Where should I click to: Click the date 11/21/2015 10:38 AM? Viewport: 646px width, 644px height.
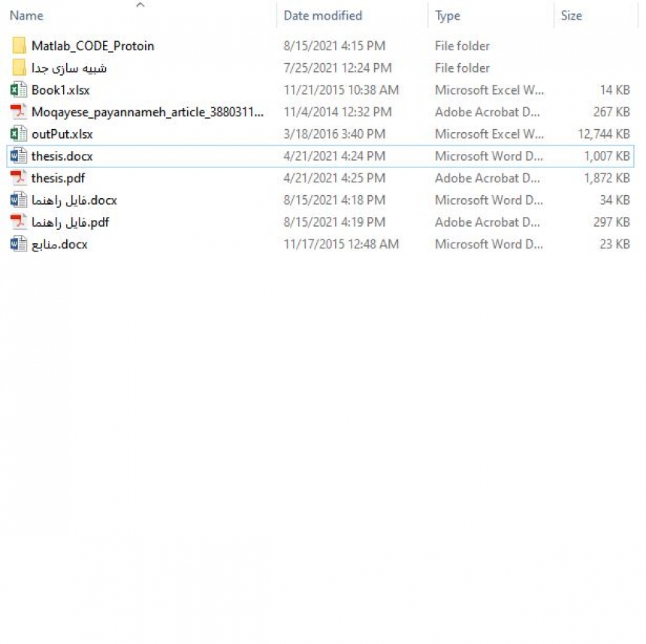pos(341,90)
